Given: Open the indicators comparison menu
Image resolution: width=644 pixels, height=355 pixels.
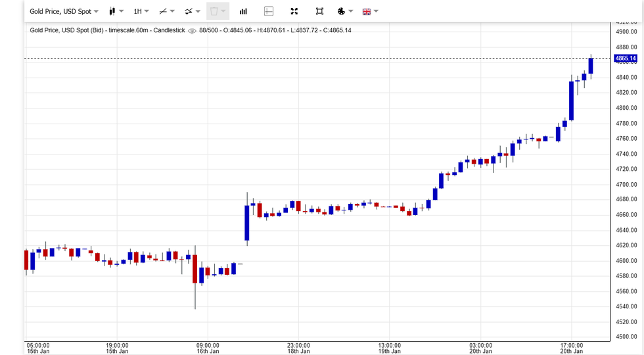Looking at the screenshot, I should (192, 11).
